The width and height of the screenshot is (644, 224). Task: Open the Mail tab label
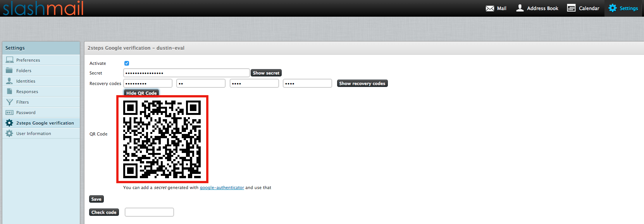(x=501, y=8)
